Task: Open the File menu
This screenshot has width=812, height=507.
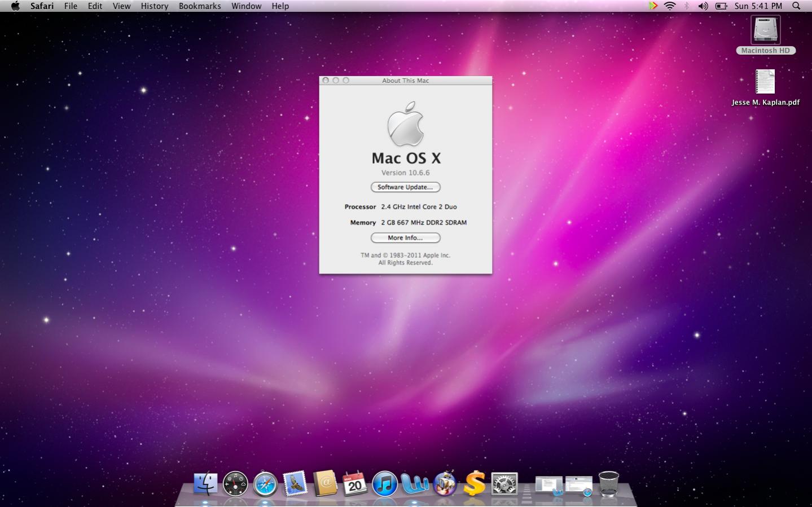Action: [71, 6]
